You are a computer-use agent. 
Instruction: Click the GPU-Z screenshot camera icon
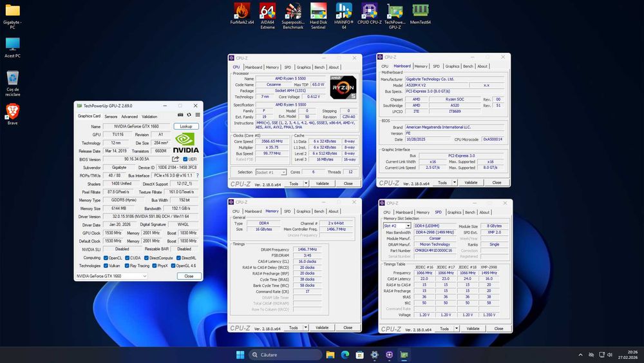pyautogui.click(x=180, y=115)
